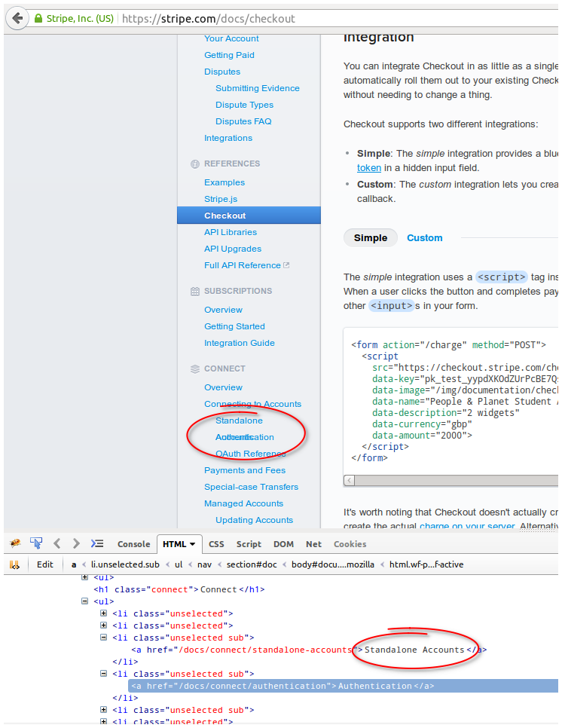This screenshot has height=728, width=562.
Task: Click the code block horizontal scrollbar left arrow
Action: [x=350, y=481]
